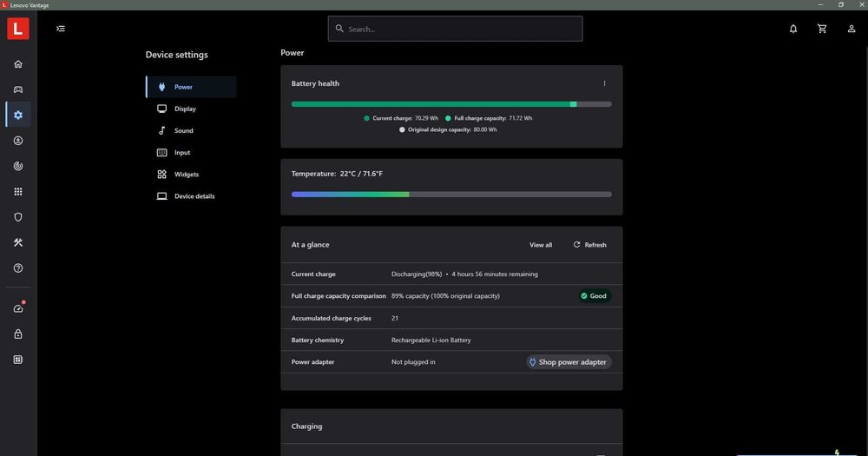Click the Current charge legend dot
Image resolution: width=868 pixels, height=456 pixels.
point(366,118)
